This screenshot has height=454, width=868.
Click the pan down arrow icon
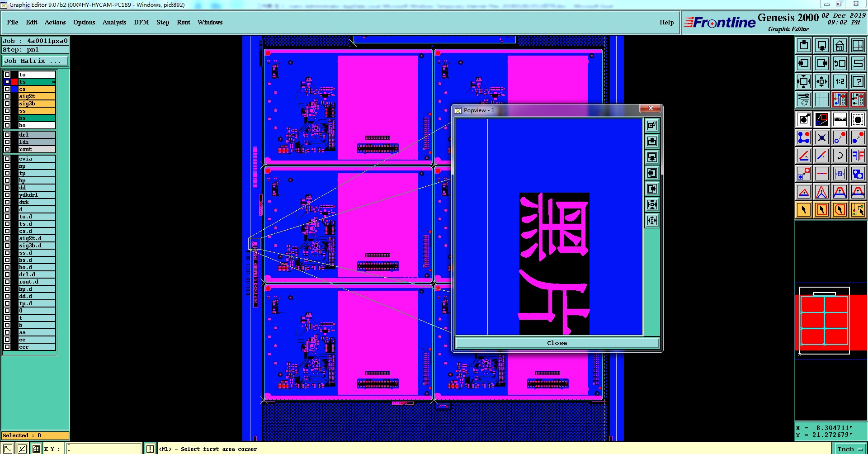pos(822,45)
